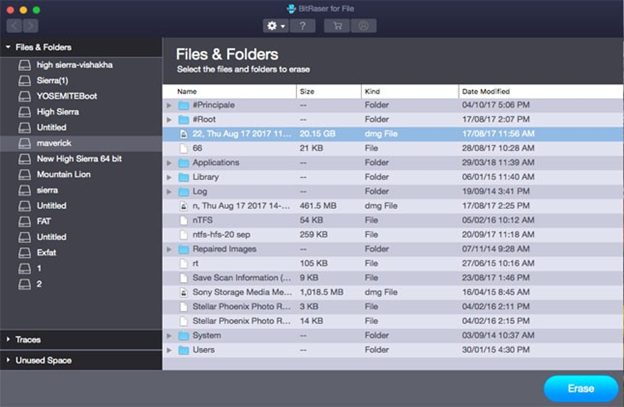Screen dimensions: 624x407
Task: Click the 1,018.5 MB size cell
Action: (x=322, y=292)
